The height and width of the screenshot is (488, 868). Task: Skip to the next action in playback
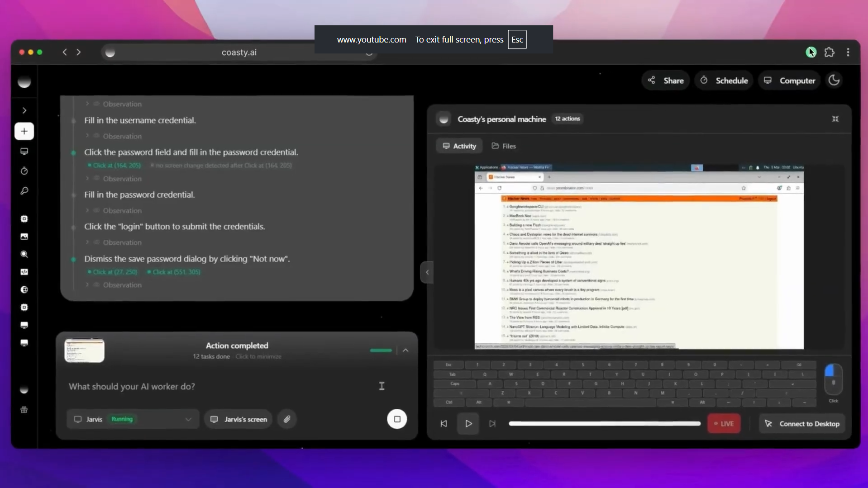pos(492,424)
